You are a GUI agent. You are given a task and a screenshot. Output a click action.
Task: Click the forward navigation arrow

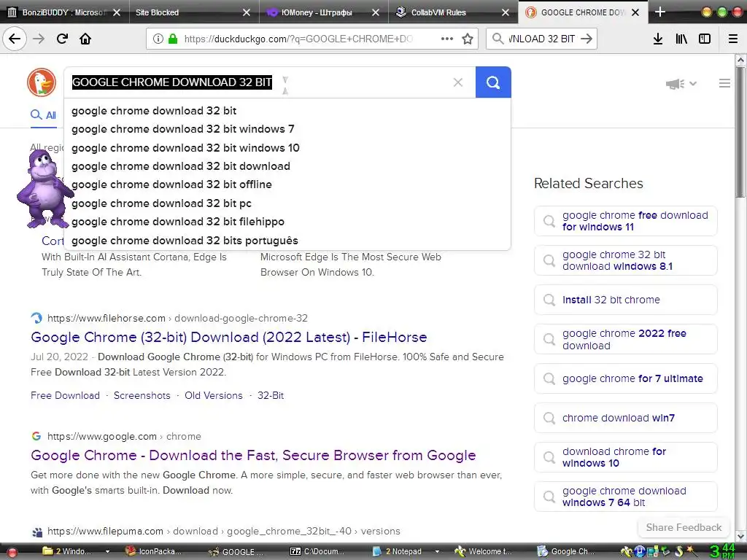click(x=39, y=39)
